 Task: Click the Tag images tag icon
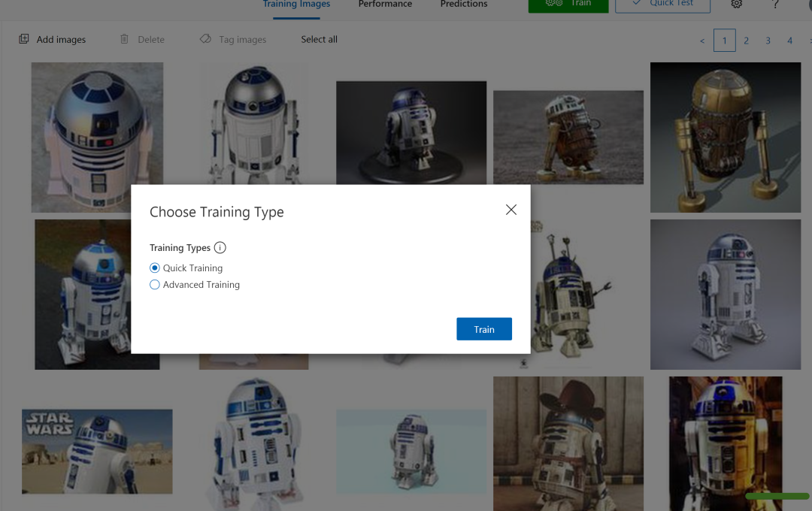pos(205,39)
